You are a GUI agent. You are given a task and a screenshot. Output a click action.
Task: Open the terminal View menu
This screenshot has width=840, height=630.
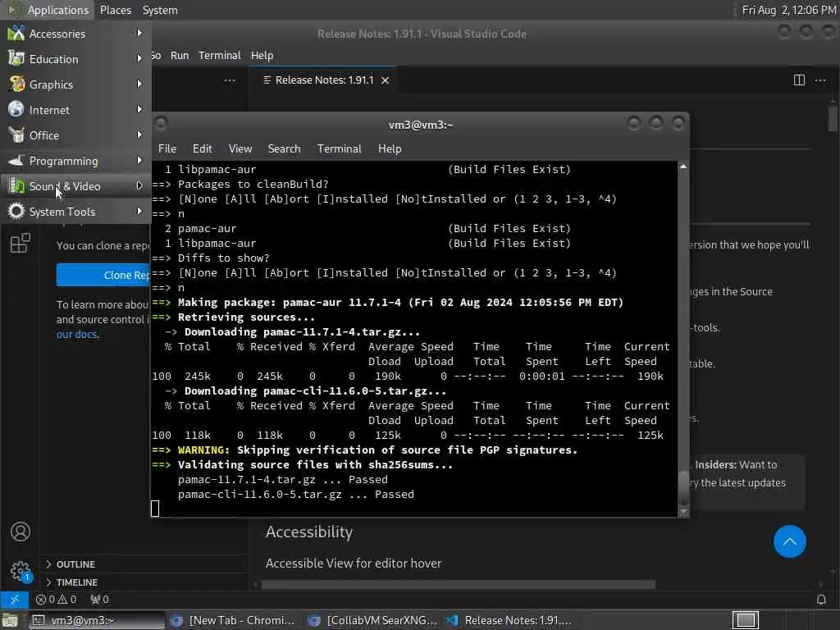coord(240,149)
